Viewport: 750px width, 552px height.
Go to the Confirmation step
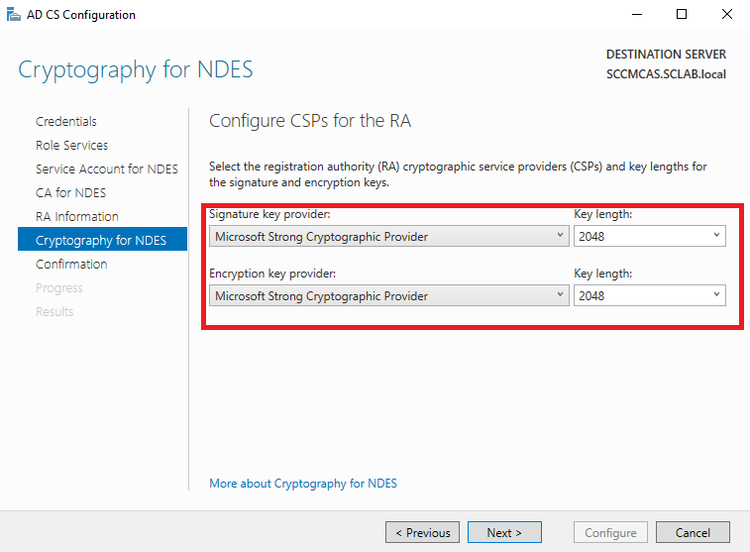pyautogui.click(x=71, y=264)
